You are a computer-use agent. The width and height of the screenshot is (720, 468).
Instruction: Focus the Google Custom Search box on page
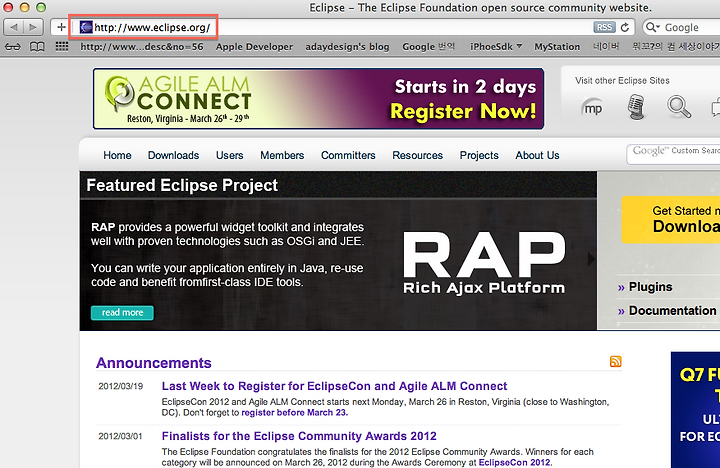coord(674,154)
